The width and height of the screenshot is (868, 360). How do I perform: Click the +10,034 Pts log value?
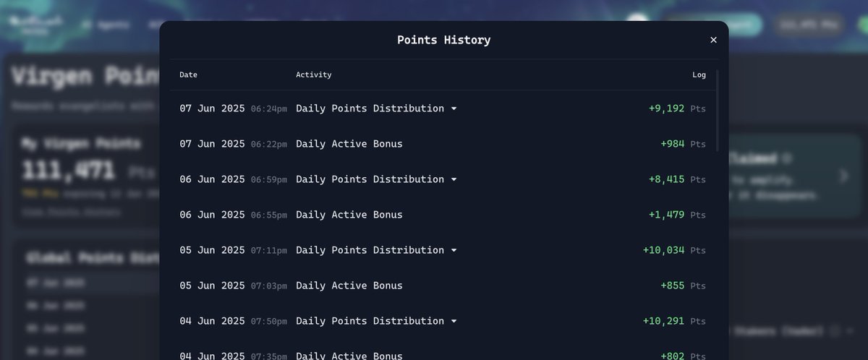point(674,250)
